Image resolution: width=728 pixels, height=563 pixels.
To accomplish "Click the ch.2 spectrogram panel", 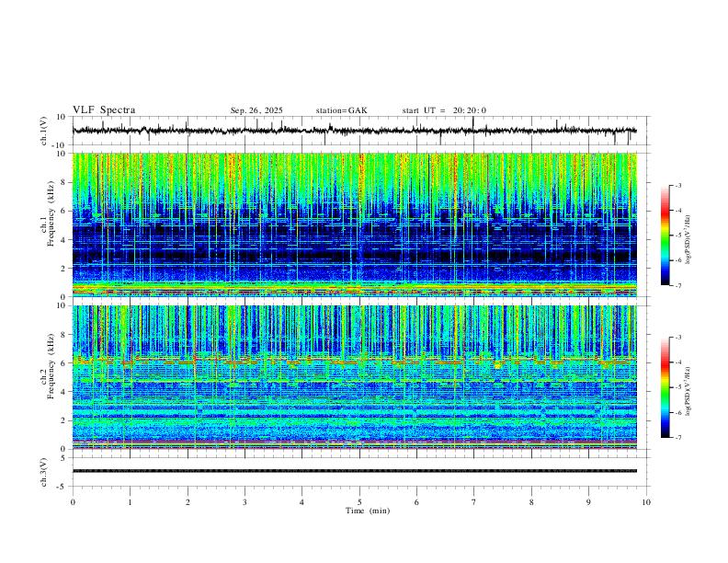I will tap(354, 377).
